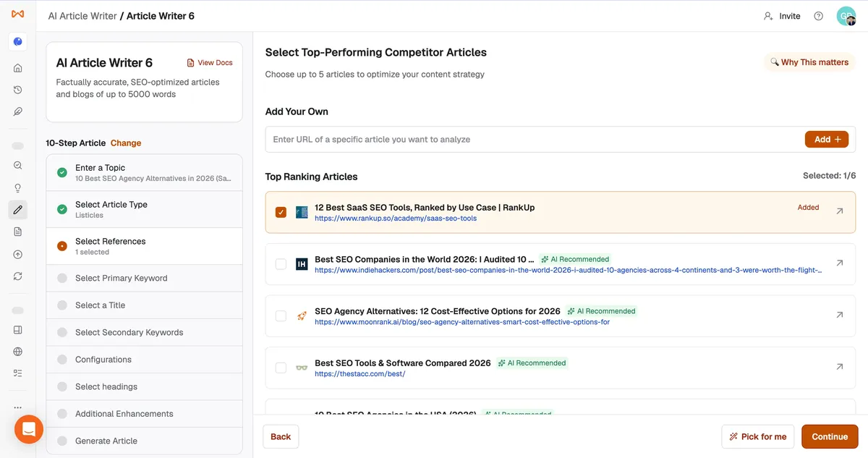
Task: Open AI Article Writer breadcrumb link
Action: point(82,16)
